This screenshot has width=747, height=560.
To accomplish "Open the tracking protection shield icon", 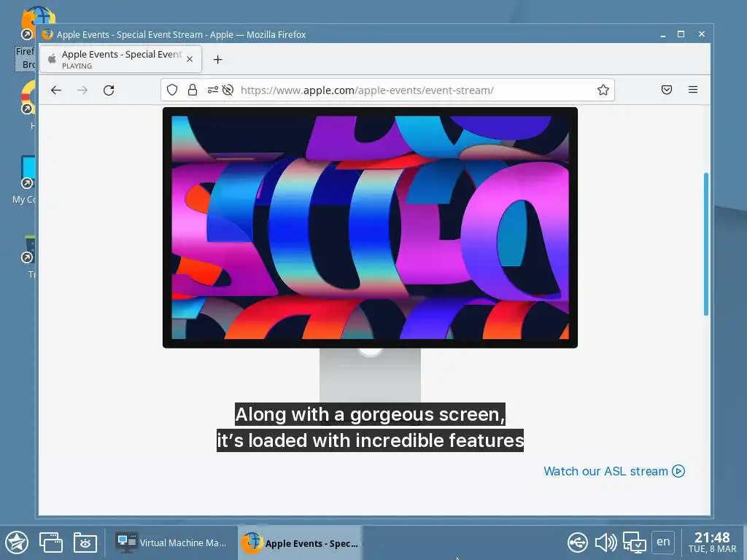I will coord(172,90).
